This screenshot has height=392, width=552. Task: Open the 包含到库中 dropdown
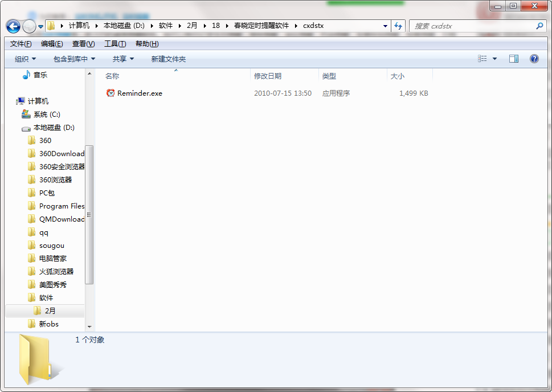(74, 59)
